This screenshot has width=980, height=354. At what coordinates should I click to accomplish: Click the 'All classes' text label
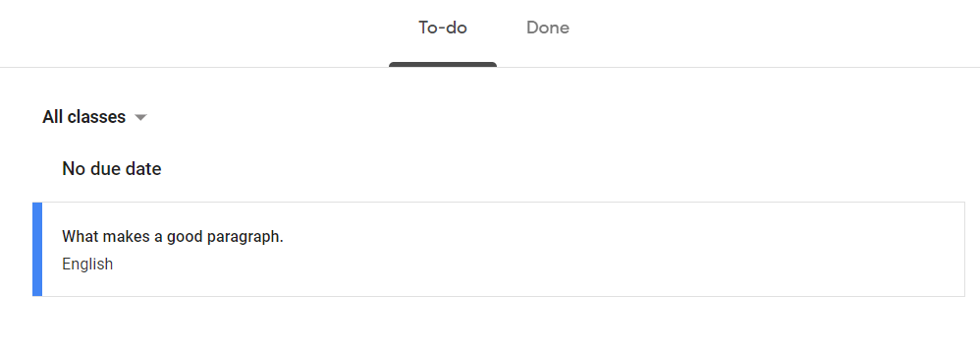83,117
